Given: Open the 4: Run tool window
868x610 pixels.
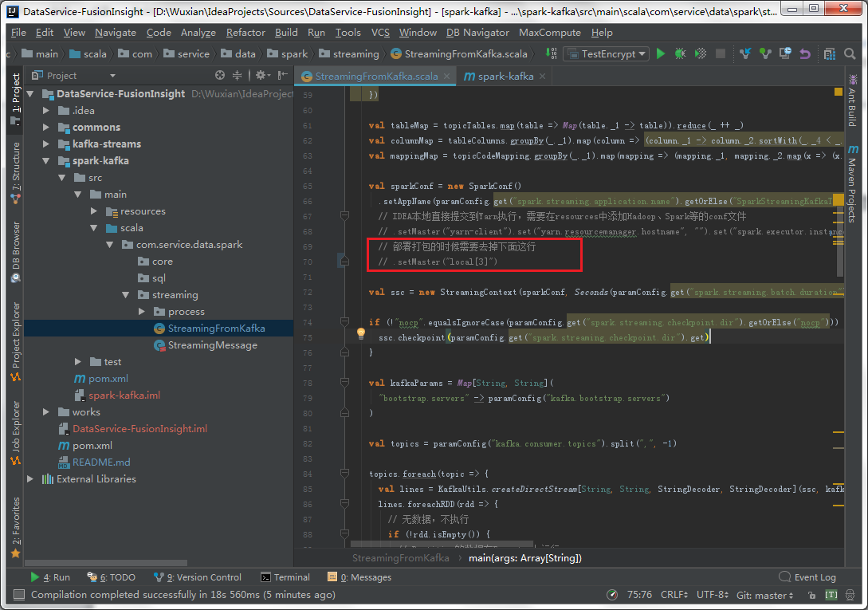Looking at the screenshot, I should click(50, 577).
